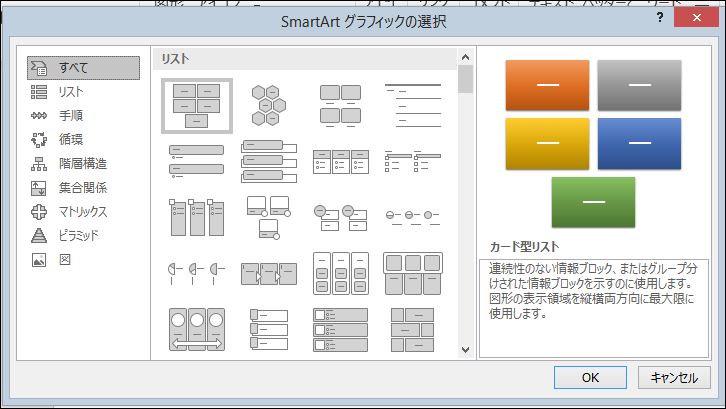The height and width of the screenshot is (409, 726).
Task: Click the yellow block in preview
Action: pyautogui.click(x=547, y=144)
